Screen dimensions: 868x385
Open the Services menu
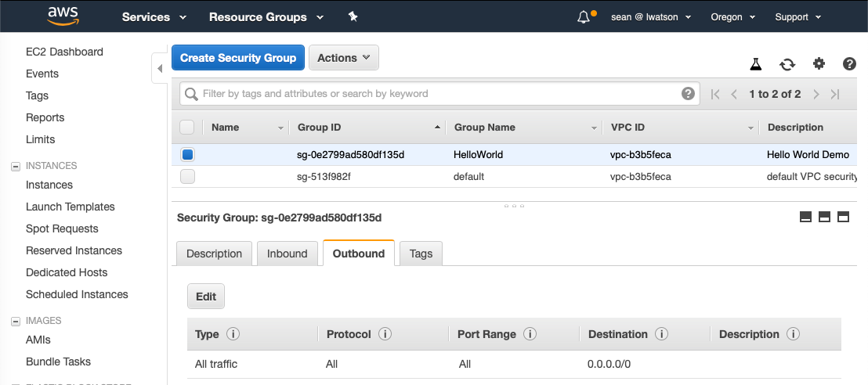(154, 17)
